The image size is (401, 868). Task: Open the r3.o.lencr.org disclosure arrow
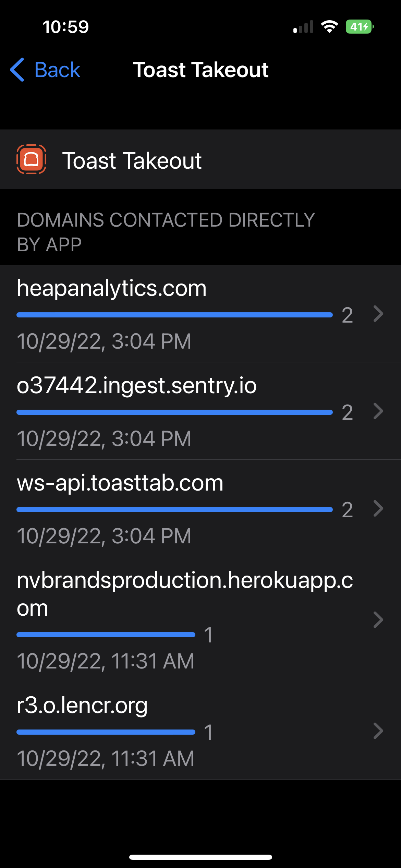pyautogui.click(x=378, y=731)
